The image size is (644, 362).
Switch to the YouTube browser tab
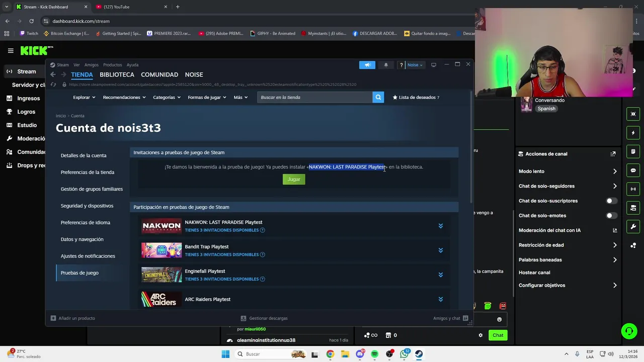pos(131,7)
